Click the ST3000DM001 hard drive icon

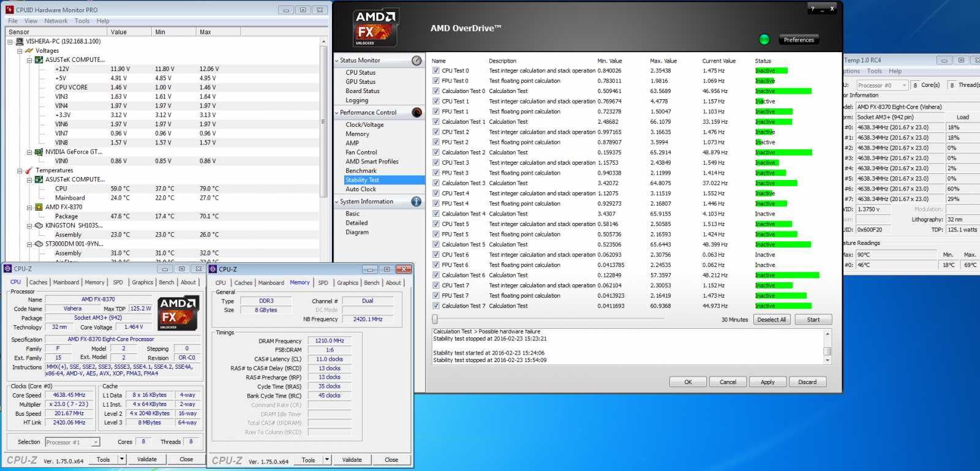(39, 244)
